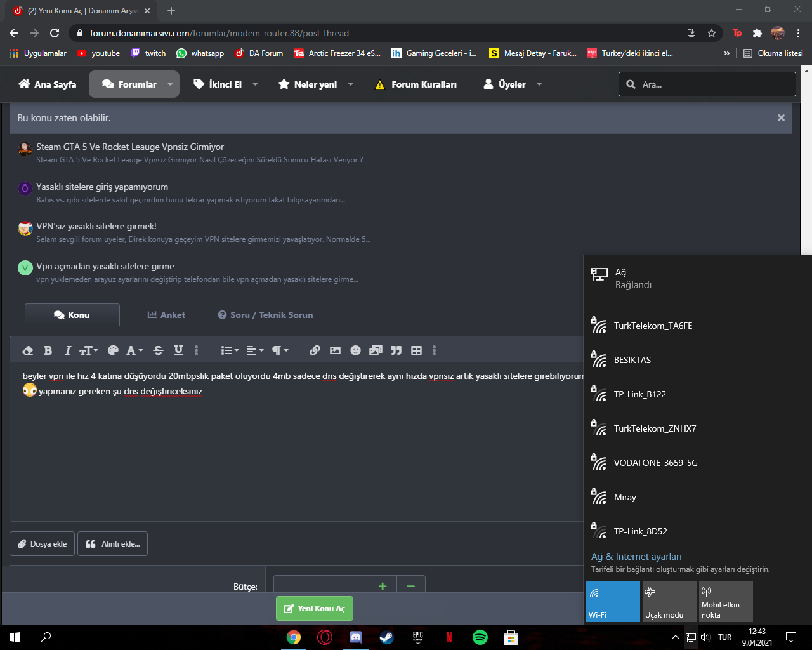
Task: Insert media using the media icon
Action: pos(376,350)
